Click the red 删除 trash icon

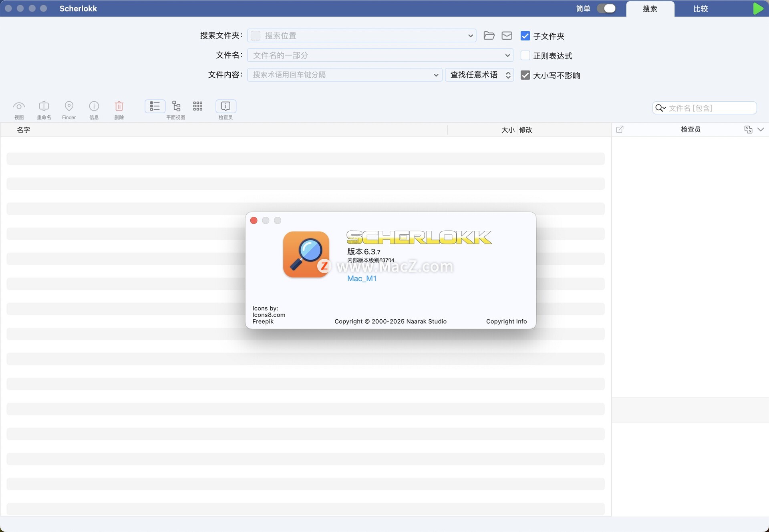pyautogui.click(x=119, y=106)
